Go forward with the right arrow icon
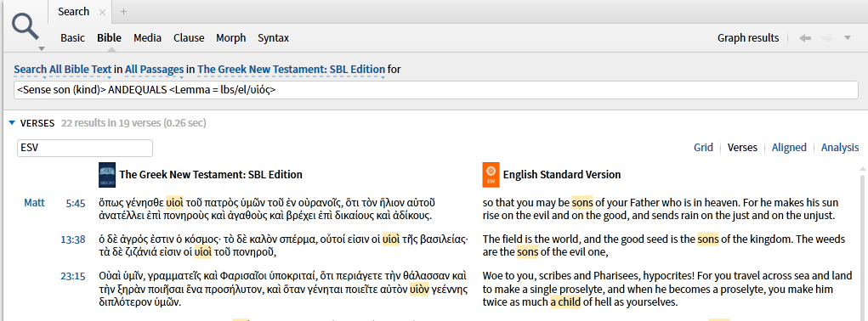The width and height of the screenshot is (868, 321). (x=826, y=38)
